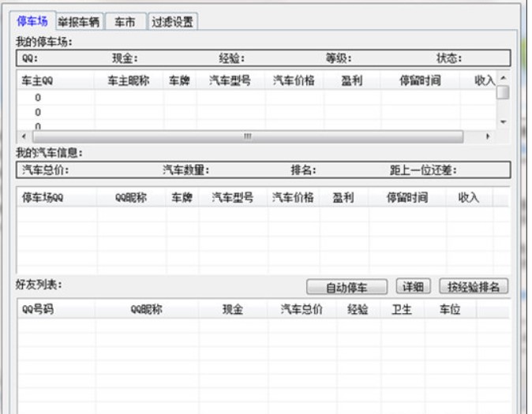The height and width of the screenshot is (414, 532).
Task: Click the top table's 车牌 column header
Action: tap(179, 80)
